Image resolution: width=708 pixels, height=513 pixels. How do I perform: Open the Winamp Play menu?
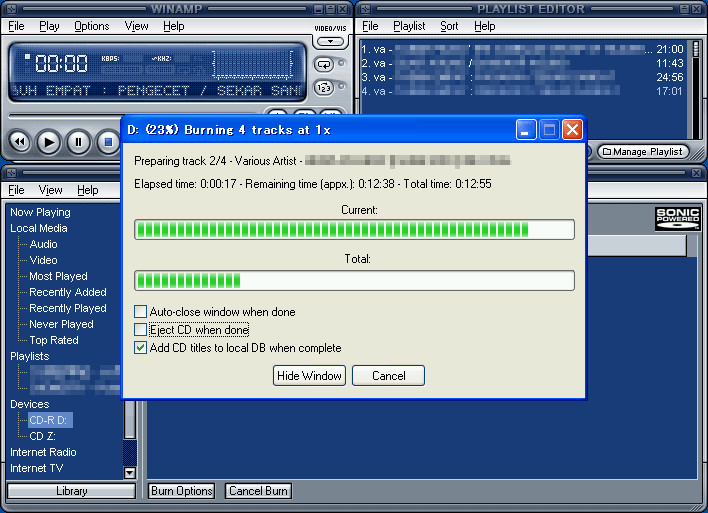pos(49,26)
